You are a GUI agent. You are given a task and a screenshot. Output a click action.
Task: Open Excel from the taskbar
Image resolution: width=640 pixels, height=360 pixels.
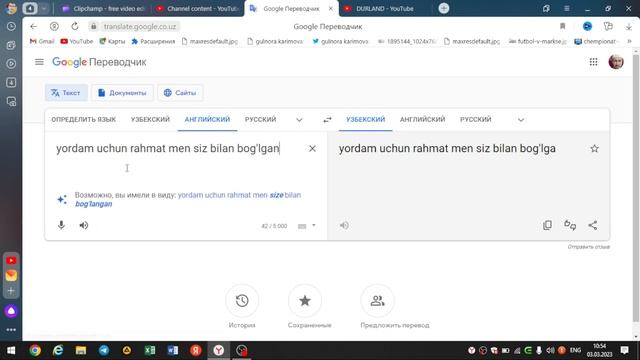click(x=150, y=350)
